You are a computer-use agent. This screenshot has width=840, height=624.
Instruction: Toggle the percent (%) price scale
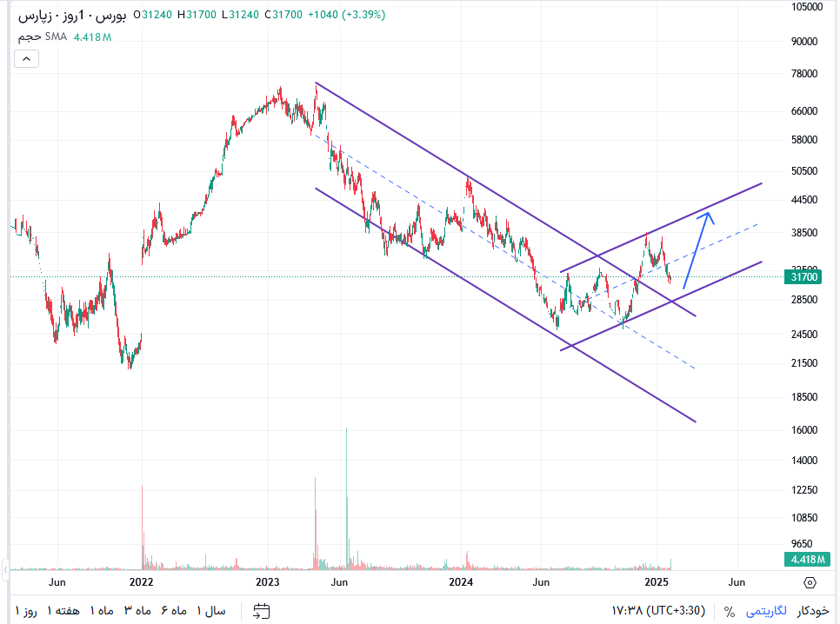(729, 611)
